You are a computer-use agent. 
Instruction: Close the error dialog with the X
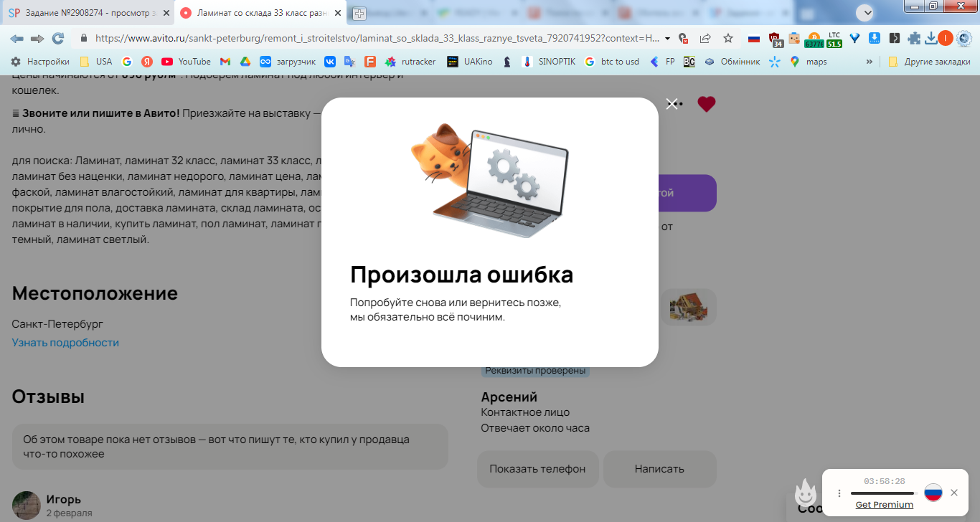(x=672, y=104)
